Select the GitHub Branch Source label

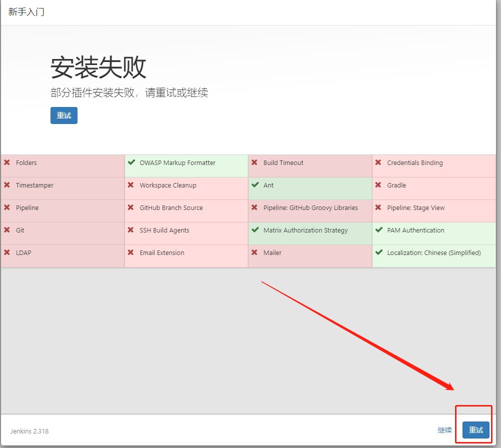[x=171, y=207]
